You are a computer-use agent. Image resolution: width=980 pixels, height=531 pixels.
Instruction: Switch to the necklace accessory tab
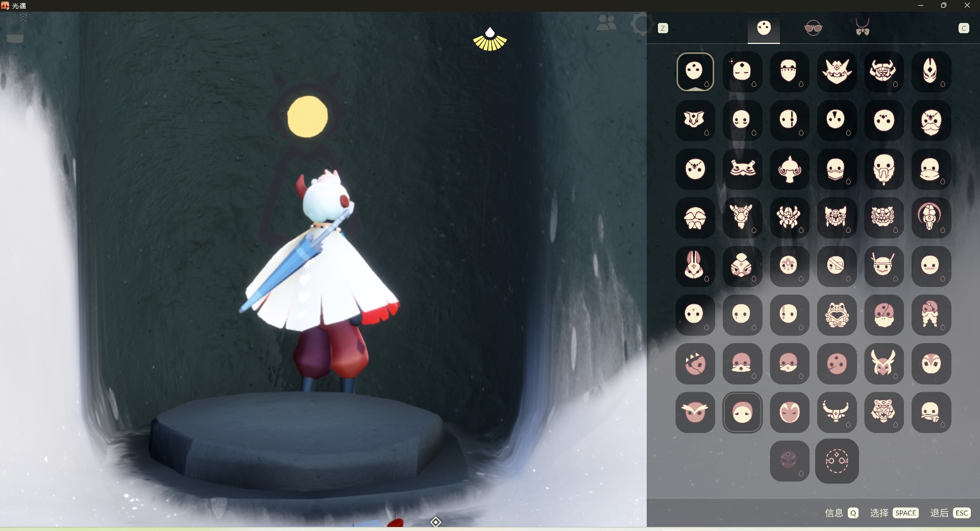pyautogui.click(x=862, y=28)
